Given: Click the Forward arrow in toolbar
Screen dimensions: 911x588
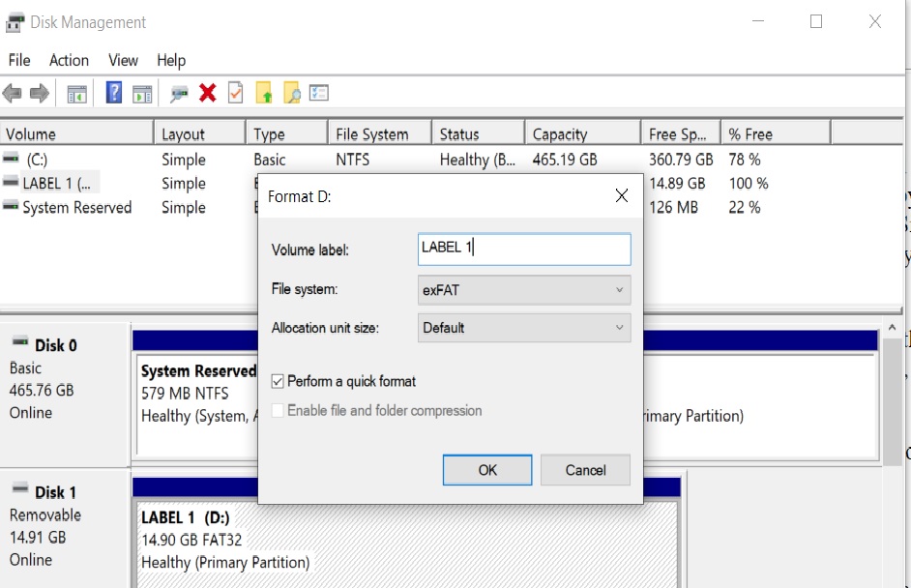Looking at the screenshot, I should (x=40, y=93).
